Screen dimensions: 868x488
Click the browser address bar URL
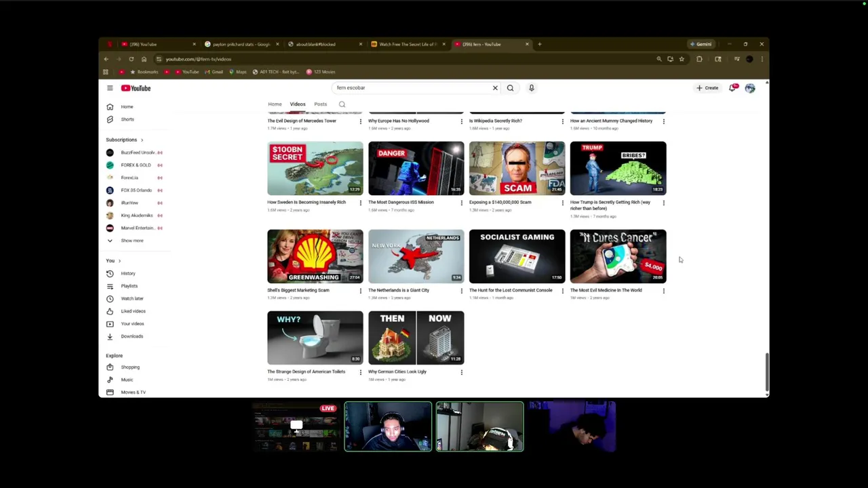pos(198,59)
